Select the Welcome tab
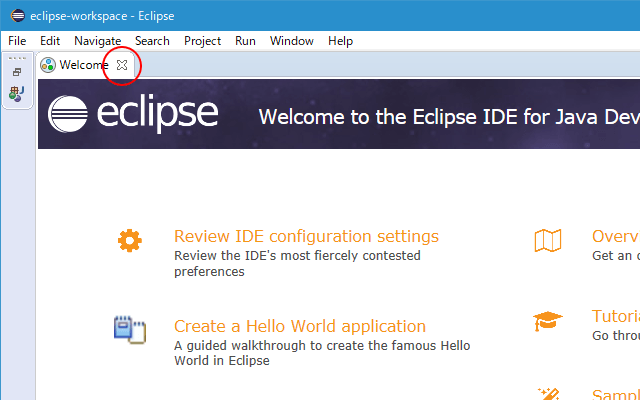640x400 pixels. [x=84, y=64]
